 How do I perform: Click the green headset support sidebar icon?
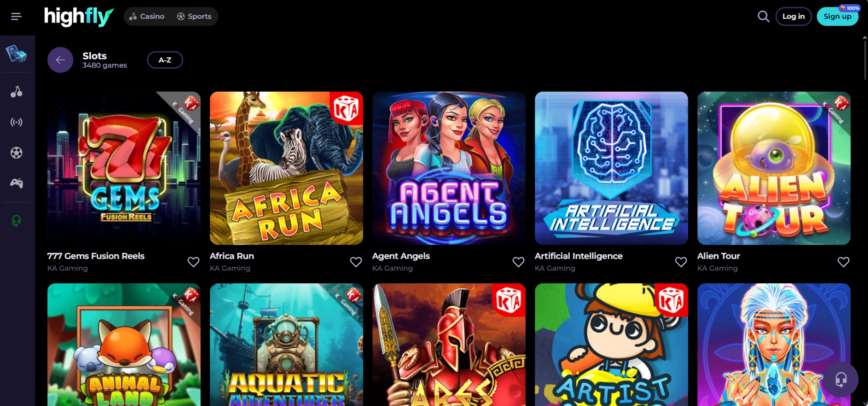(16, 220)
